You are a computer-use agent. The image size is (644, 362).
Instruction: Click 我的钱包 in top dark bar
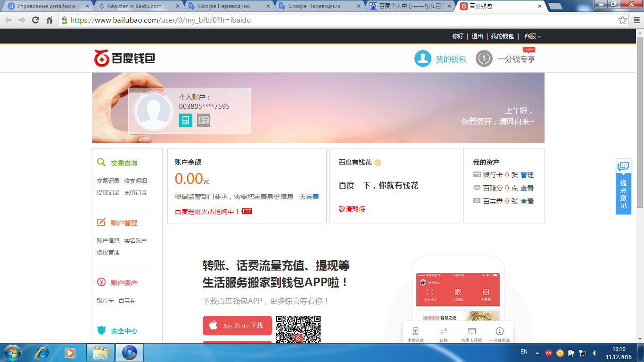[x=503, y=36]
